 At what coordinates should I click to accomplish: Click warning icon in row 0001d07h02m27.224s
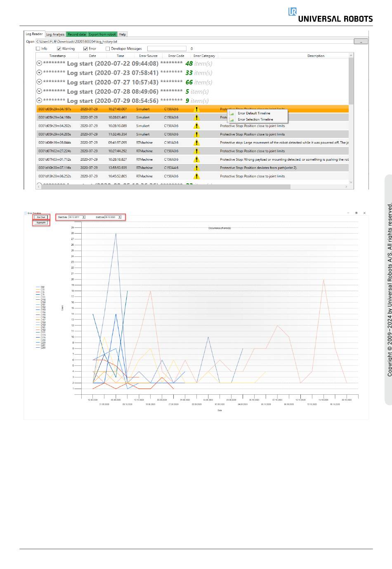(x=197, y=151)
